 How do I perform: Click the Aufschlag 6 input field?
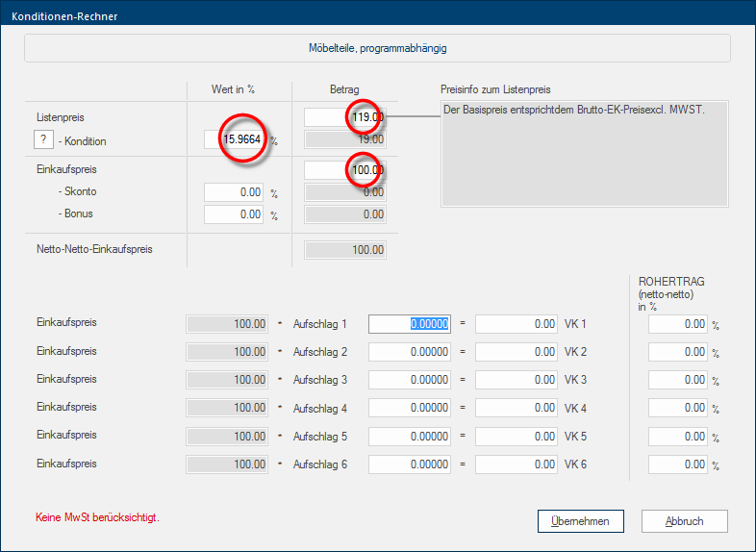pyautogui.click(x=410, y=465)
